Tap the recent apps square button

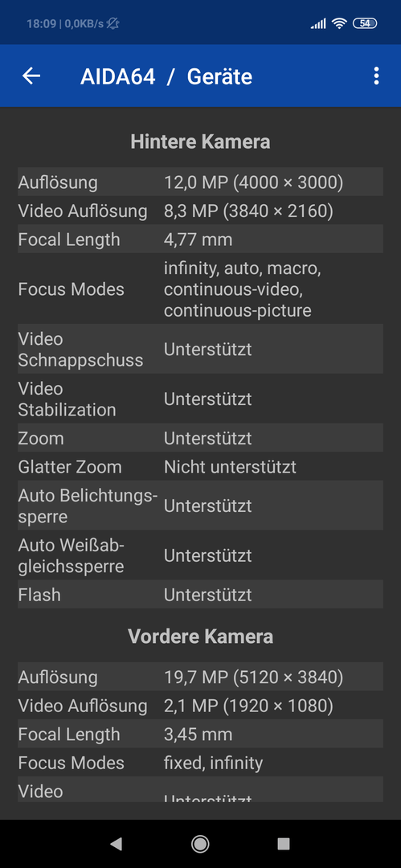284,844
